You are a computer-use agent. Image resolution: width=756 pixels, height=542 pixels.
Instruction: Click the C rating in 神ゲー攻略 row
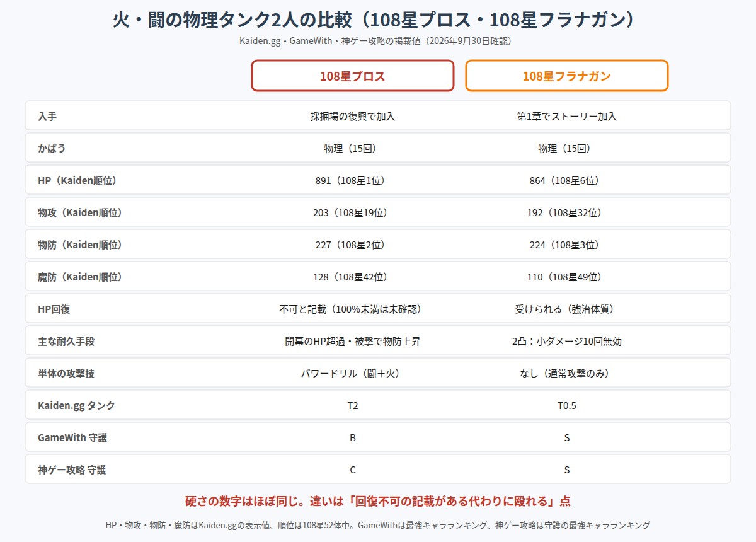click(x=353, y=470)
